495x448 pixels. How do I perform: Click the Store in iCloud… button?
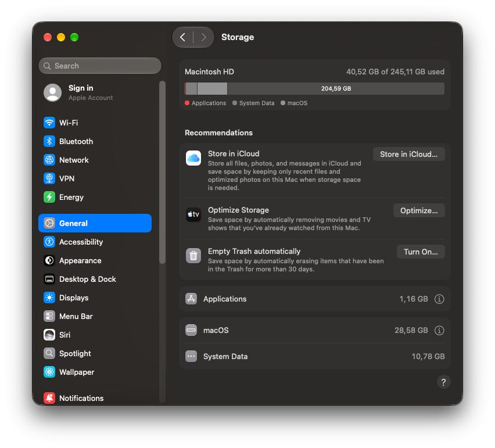409,154
